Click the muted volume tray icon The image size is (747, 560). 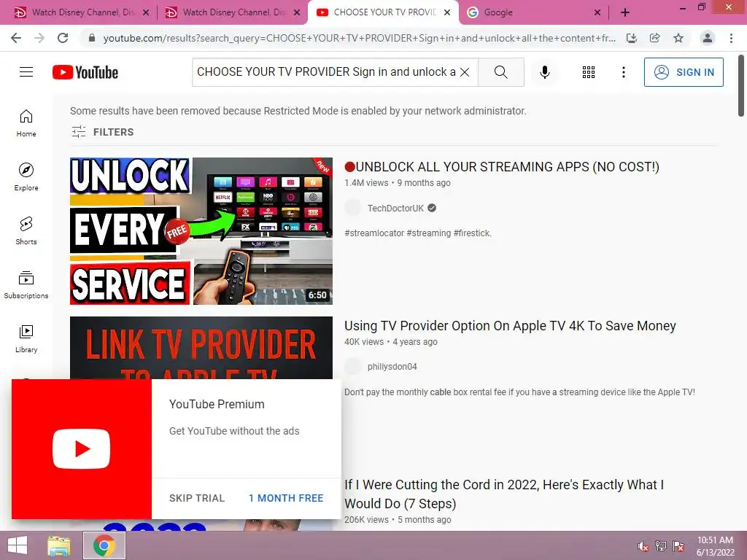pos(643,546)
